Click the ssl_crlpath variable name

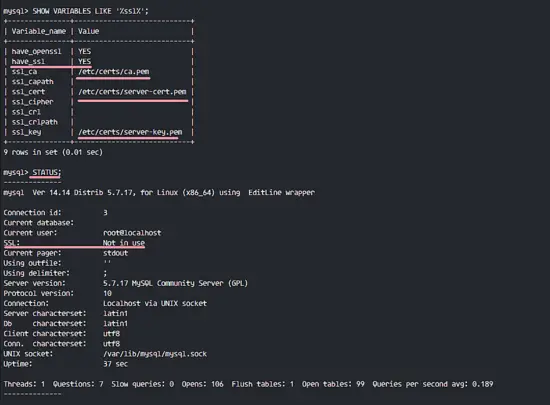pos(35,122)
